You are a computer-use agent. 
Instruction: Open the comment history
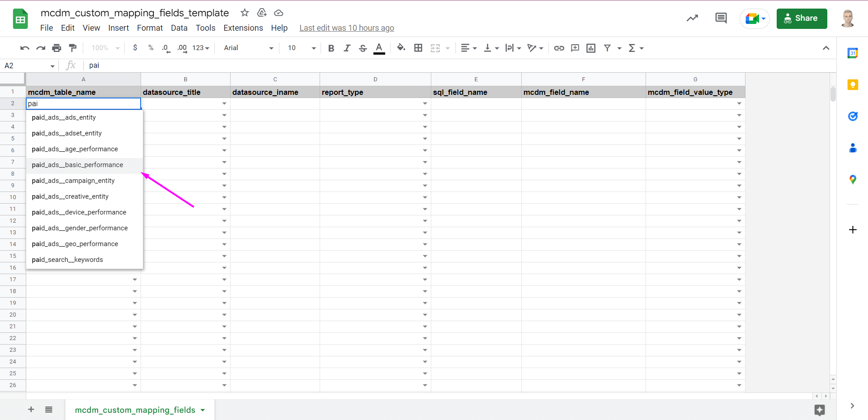pos(721,18)
